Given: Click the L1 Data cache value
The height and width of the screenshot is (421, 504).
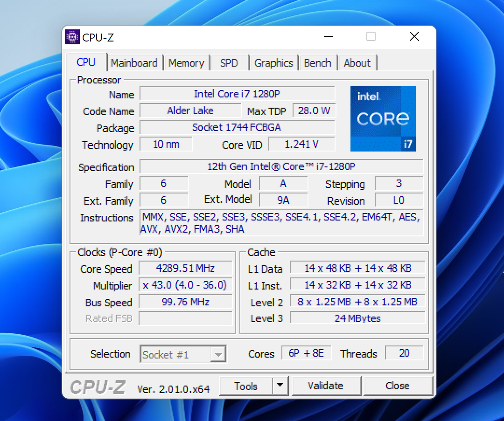Looking at the screenshot, I should pos(358,268).
